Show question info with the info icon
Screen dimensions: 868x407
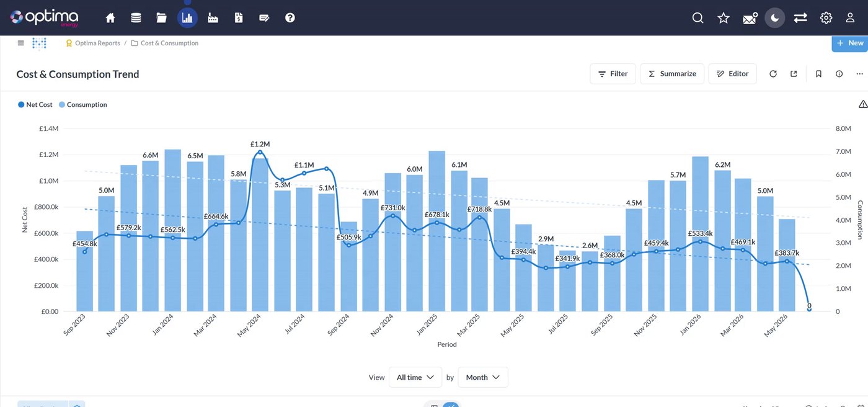(839, 74)
